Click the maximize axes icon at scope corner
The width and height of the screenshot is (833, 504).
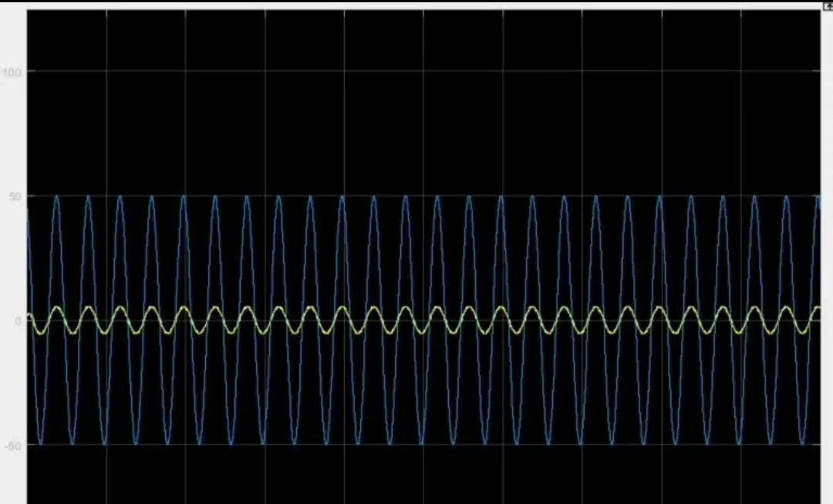828,5
